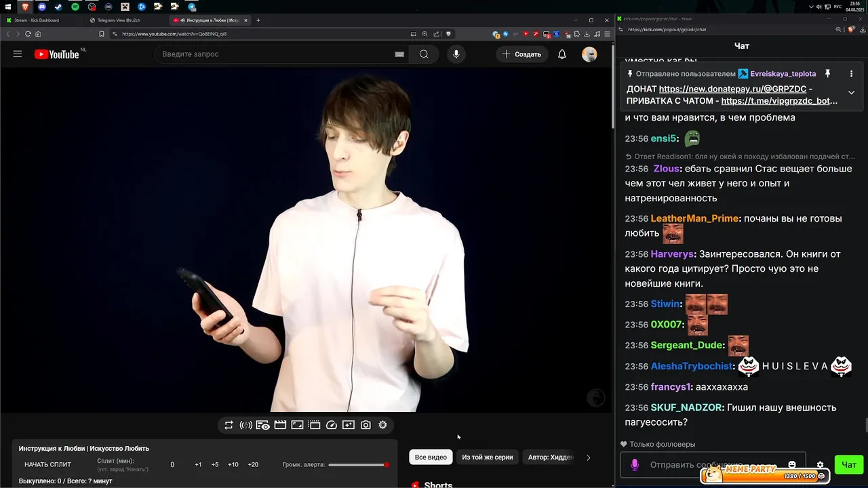868x488 pixels.
Task: Open the t.me/vipgrpzdc_bot link
Action: (779, 101)
